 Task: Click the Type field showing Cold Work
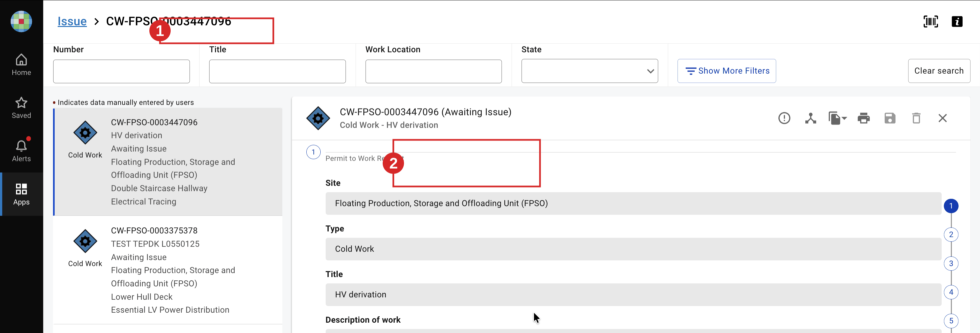click(x=633, y=249)
